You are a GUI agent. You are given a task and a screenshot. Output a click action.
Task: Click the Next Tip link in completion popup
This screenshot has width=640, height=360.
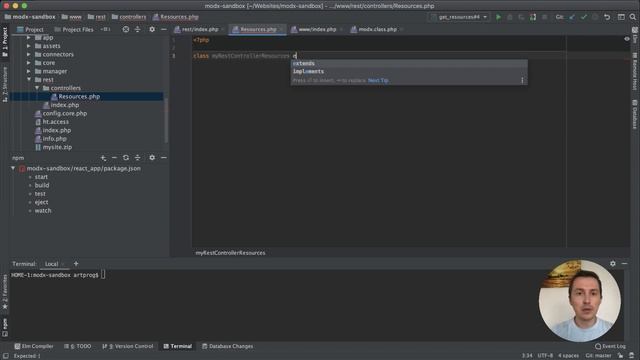coord(378,80)
